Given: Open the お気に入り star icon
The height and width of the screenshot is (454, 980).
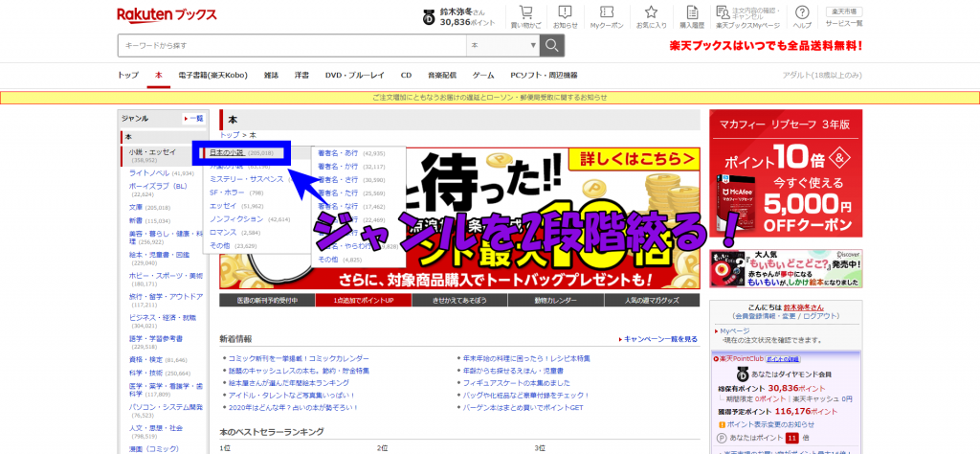Looking at the screenshot, I should click(x=651, y=17).
